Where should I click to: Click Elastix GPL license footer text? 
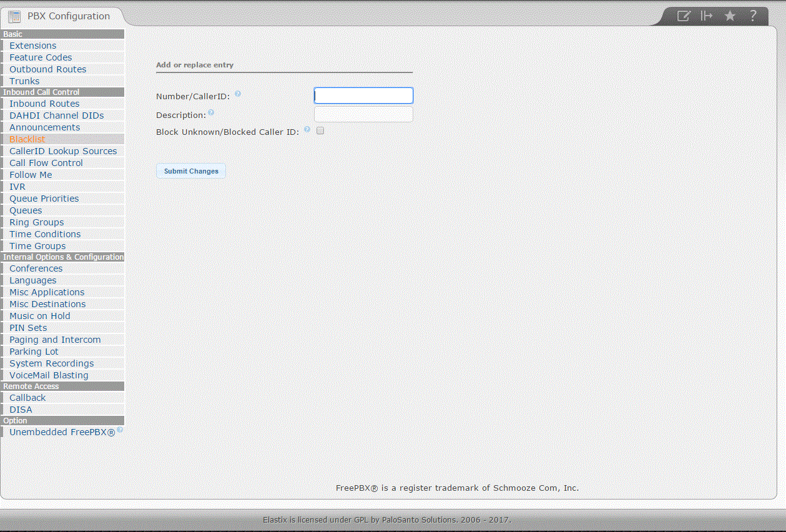[x=387, y=520]
